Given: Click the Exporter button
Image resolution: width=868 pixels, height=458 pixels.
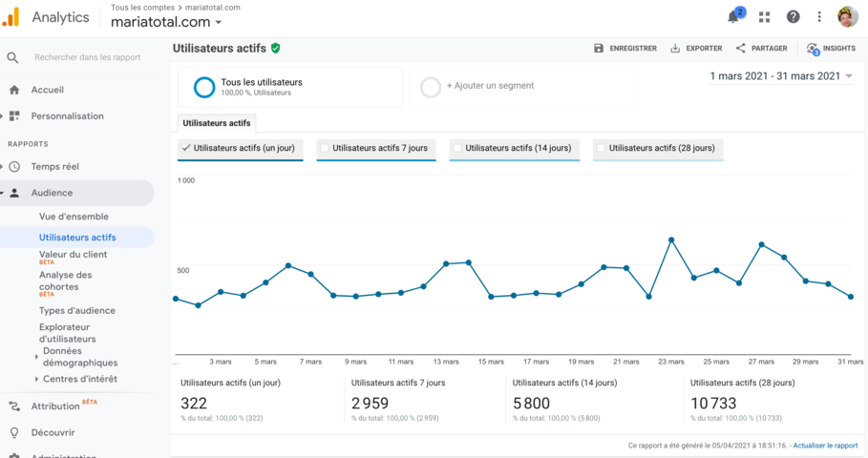Looking at the screenshot, I should [696, 49].
